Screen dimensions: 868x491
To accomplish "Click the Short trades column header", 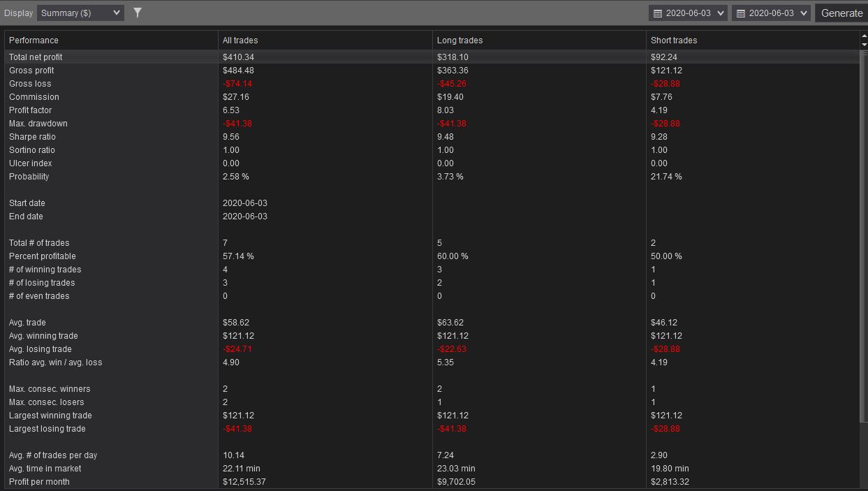I will click(753, 41).
